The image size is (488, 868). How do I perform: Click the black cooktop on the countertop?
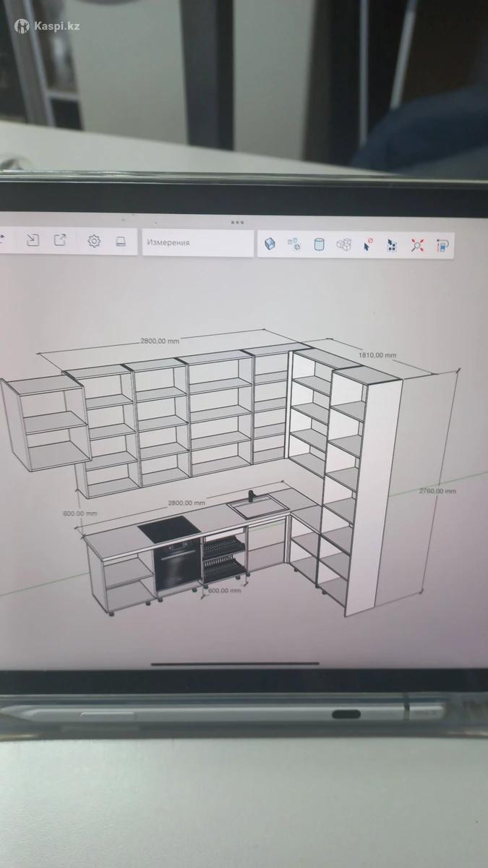click(170, 531)
